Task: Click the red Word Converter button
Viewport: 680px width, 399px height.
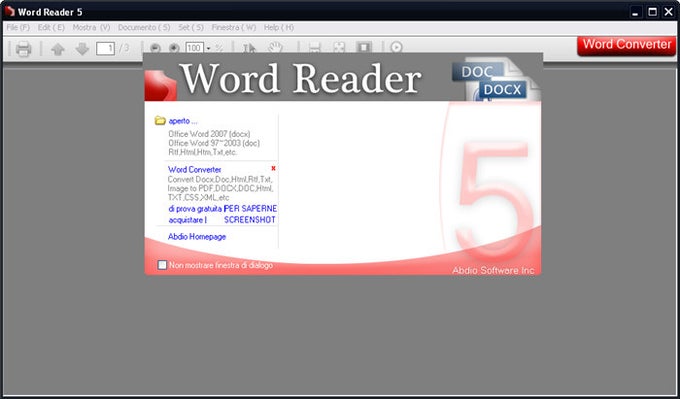Action: click(x=627, y=45)
